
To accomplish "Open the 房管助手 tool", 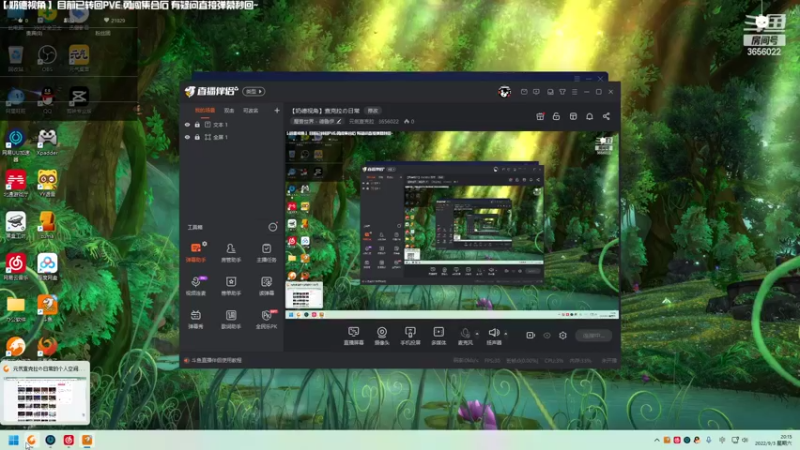I will pyautogui.click(x=231, y=253).
